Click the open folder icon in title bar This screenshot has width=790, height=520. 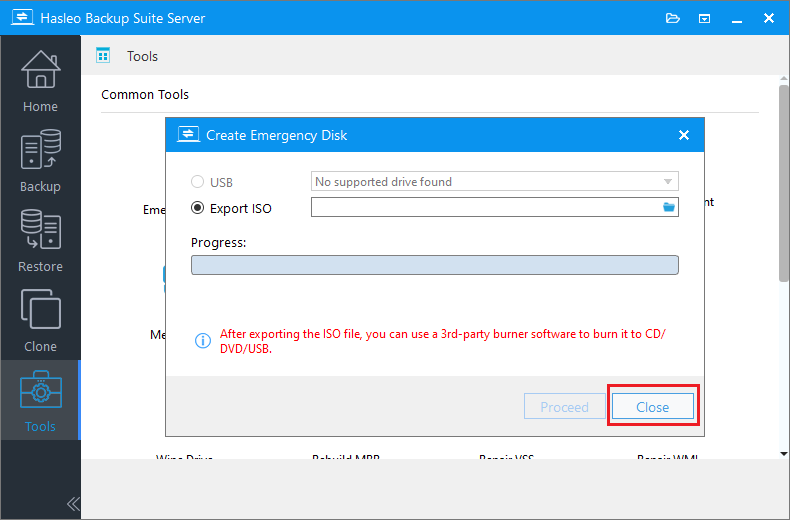click(x=672, y=18)
